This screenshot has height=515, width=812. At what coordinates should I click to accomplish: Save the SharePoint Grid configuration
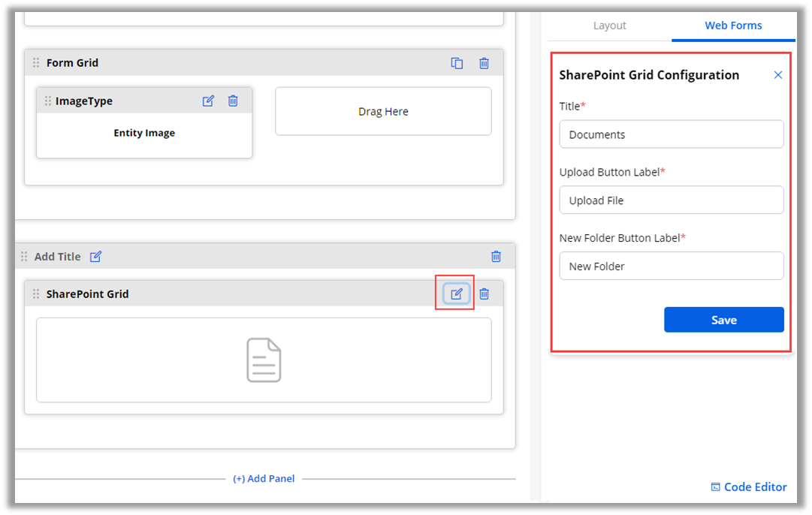(x=723, y=320)
